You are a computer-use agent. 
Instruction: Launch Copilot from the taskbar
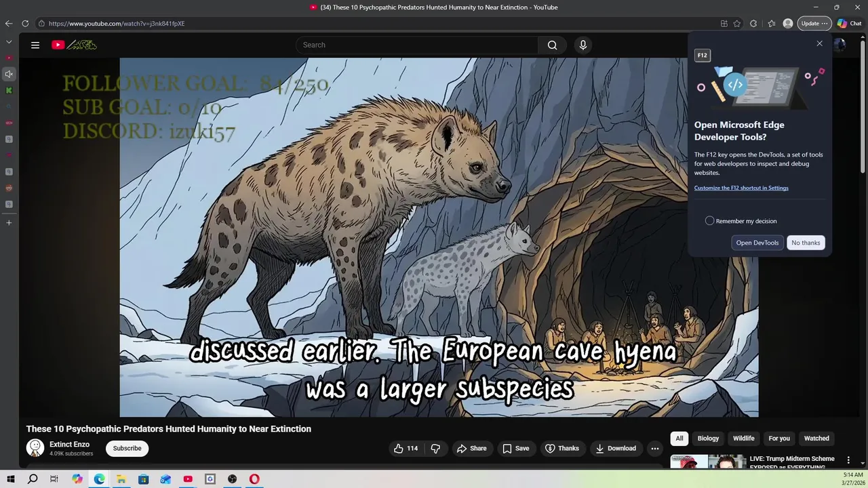[x=77, y=479]
